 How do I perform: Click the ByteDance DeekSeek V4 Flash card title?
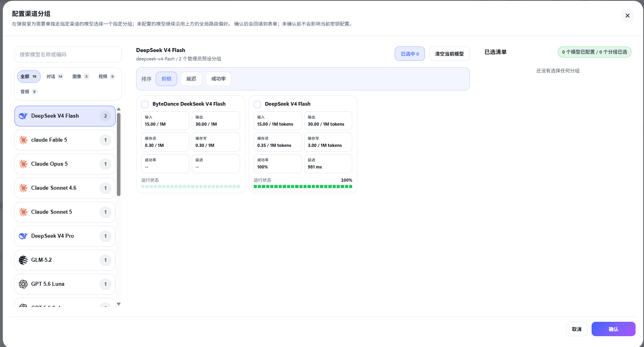pos(189,104)
